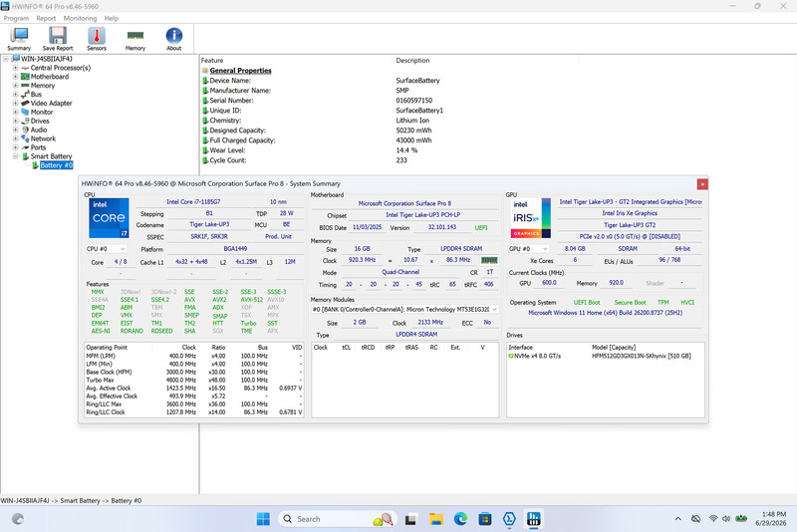The image size is (797, 532).
Task: Open the CPU #0 selector dropdown
Action: pyautogui.click(x=106, y=249)
